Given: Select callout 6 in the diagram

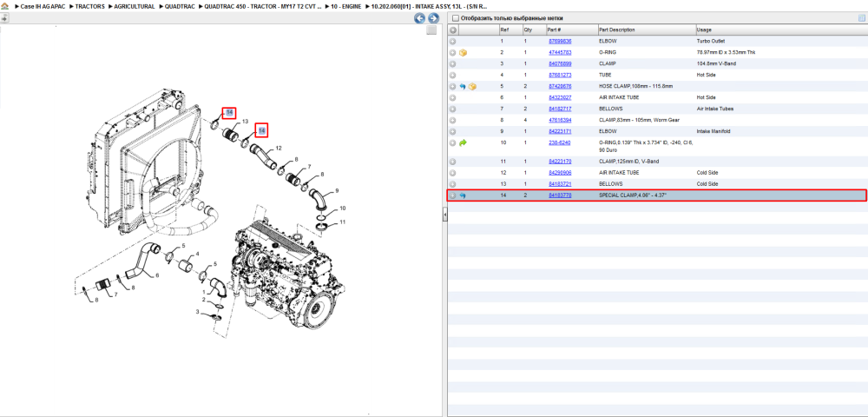Looking at the screenshot, I should [156, 275].
